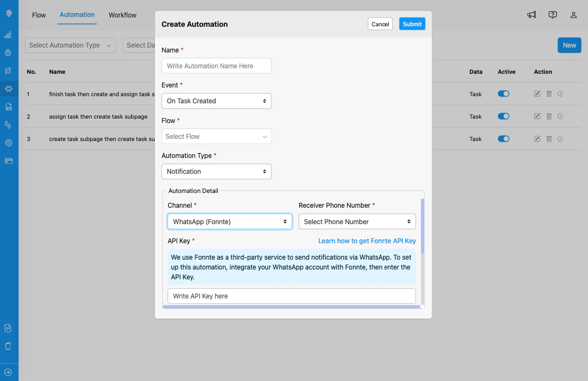Viewport: 588px width, 381px height.
Task: Edit the automation "assign task then create task subpage"
Action: pos(537,116)
